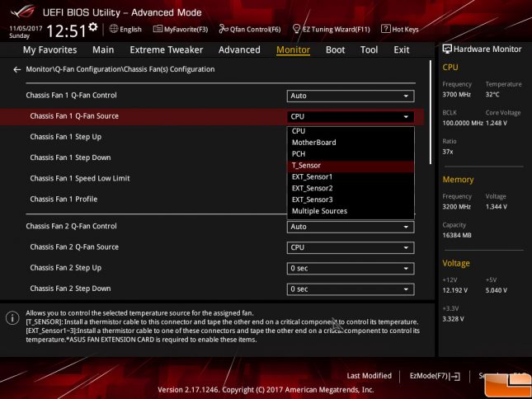Click the info icon in help pane
This screenshot has height=399, width=532.
click(x=12, y=318)
